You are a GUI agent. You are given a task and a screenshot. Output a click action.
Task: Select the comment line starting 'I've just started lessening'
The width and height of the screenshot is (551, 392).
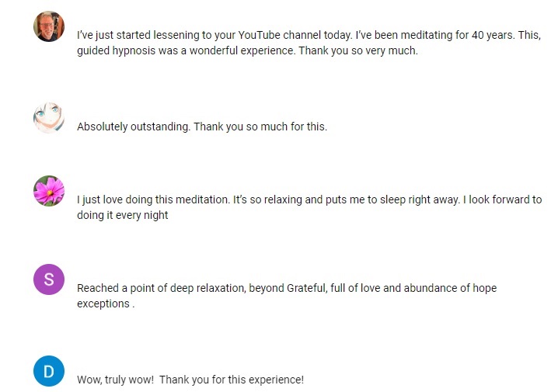pos(309,35)
